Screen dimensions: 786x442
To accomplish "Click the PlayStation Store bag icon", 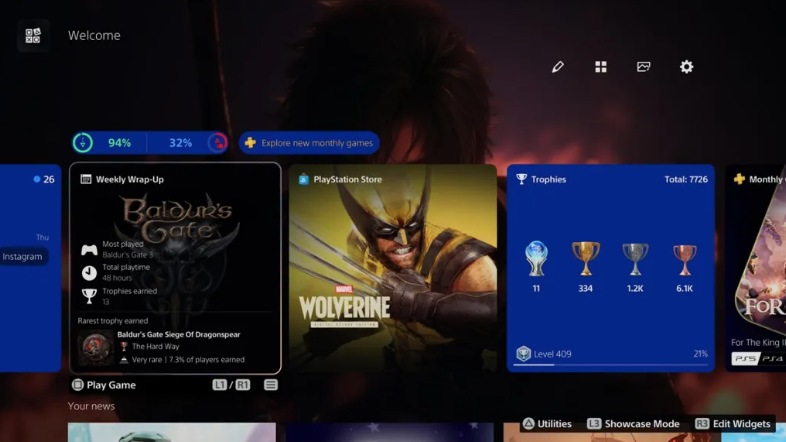I will tap(303, 179).
